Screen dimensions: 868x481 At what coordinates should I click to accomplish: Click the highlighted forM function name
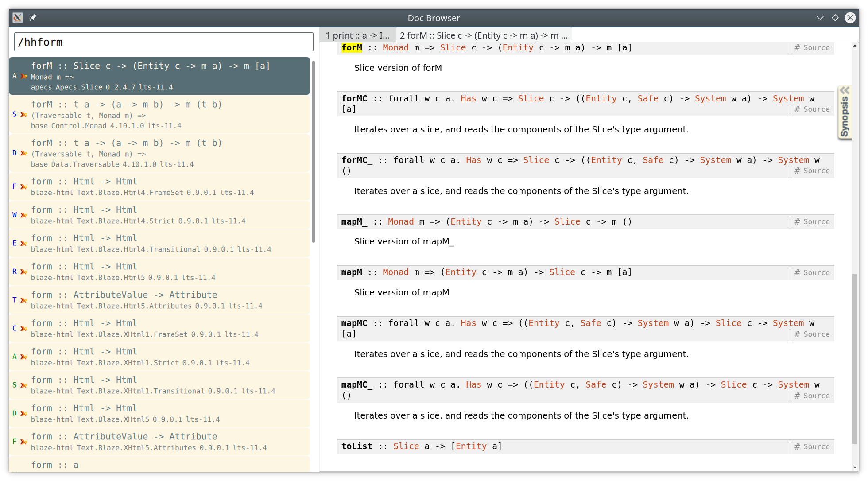pyautogui.click(x=352, y=48)
